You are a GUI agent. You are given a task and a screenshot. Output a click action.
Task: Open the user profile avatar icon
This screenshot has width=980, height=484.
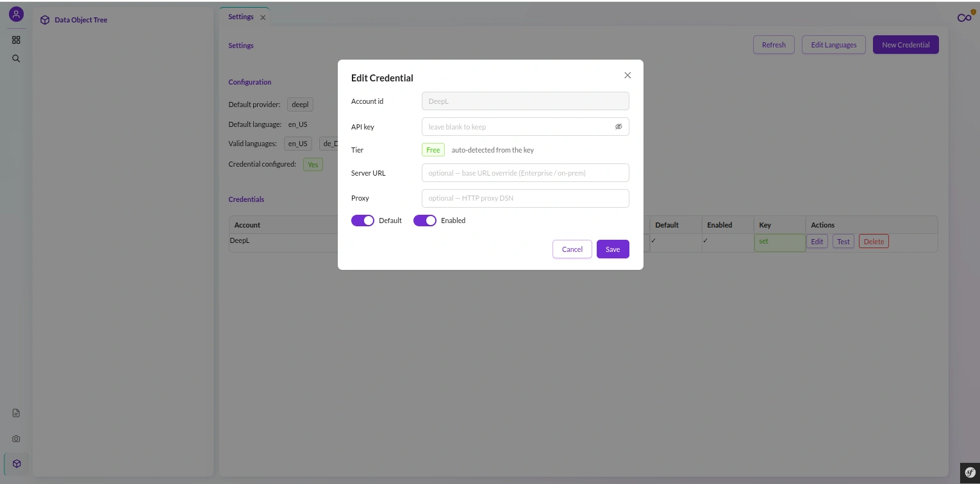tap(16, 13)
